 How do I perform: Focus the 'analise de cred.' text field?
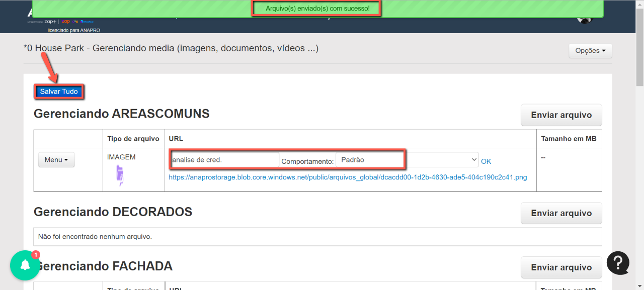(224, 160)
